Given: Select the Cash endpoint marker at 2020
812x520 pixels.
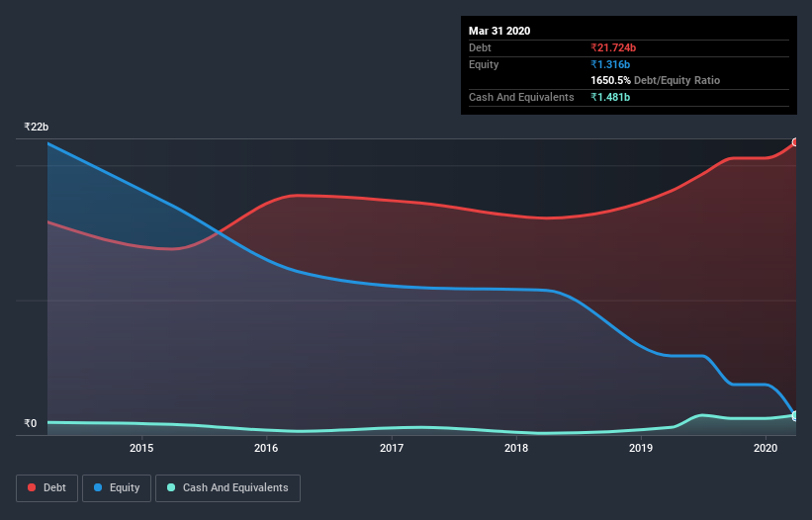Looking at the screenshot, I should 795,415.
